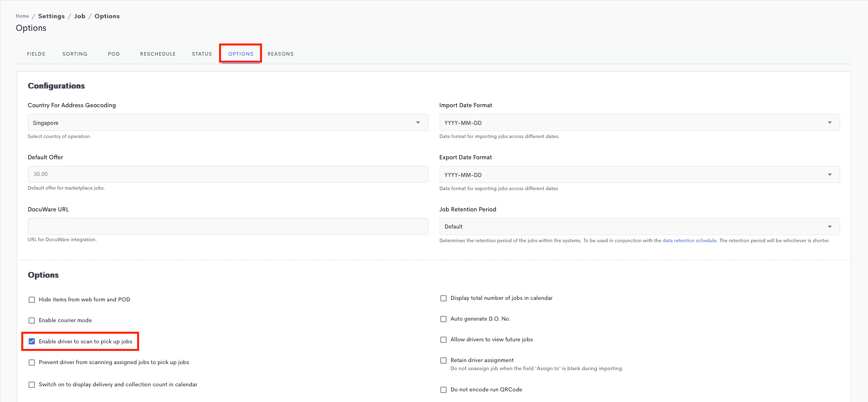Click the DocuWare URL label
Viewport: 868px width, 402px height.
pyautogui.click(x=48, y=209)
